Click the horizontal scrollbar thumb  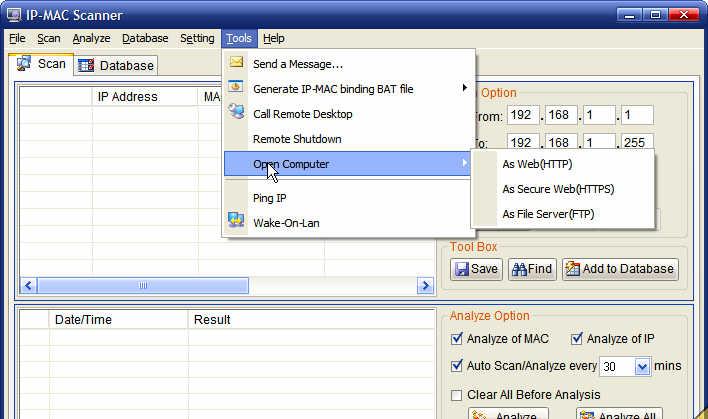[x=143, y=285]
